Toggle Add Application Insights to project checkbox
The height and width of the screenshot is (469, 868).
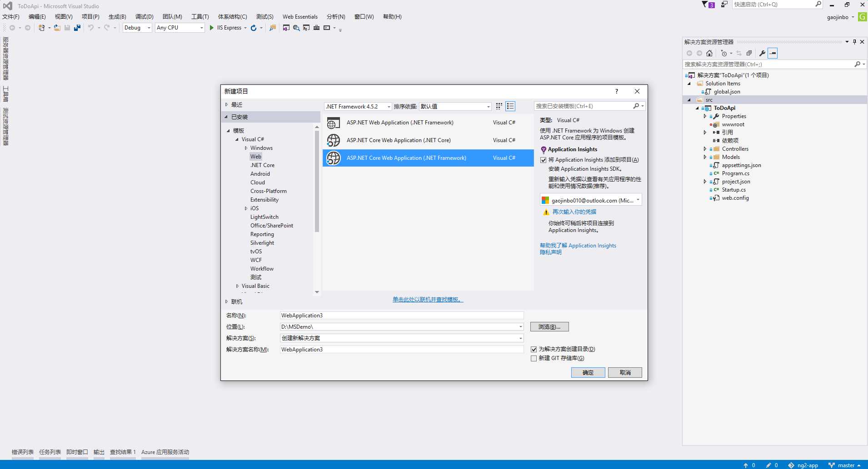click(x=543, y=160)
